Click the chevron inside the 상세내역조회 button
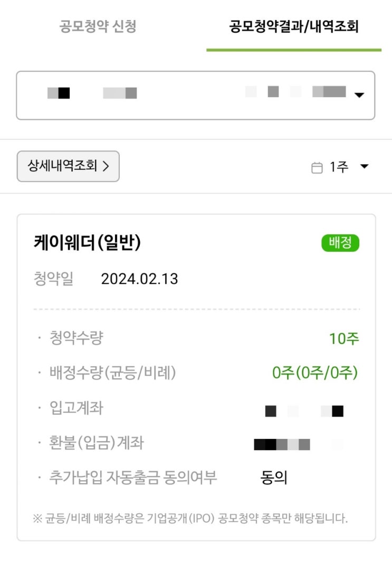Image resolution: width=392 pixels, height=563 pixels. pyautogui.click(x=106, y=166)
